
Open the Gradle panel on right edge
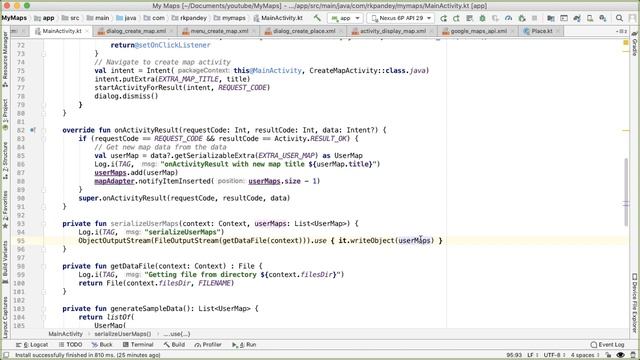(634, 44)
